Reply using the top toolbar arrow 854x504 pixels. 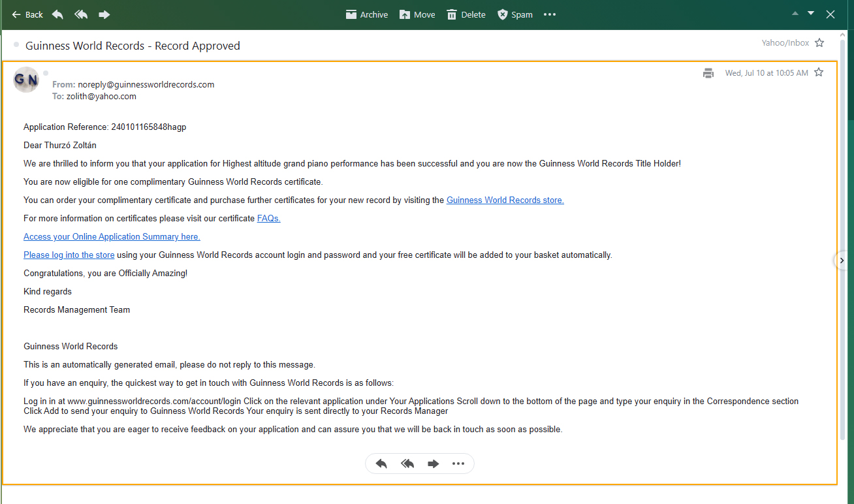pos(57,14)
